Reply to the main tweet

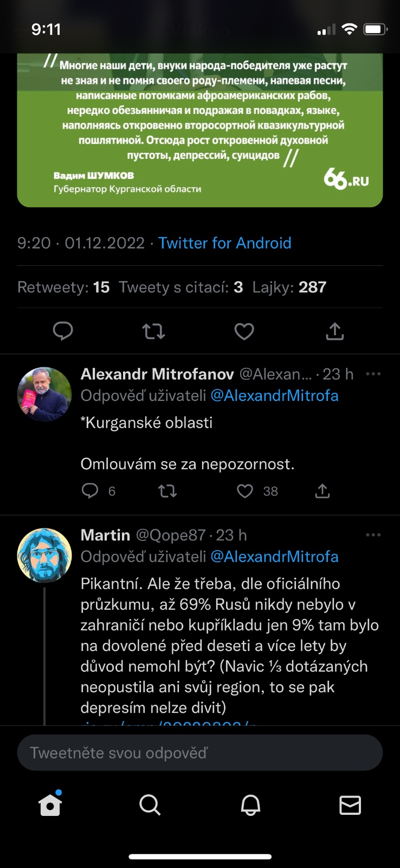tap(63, 331)
